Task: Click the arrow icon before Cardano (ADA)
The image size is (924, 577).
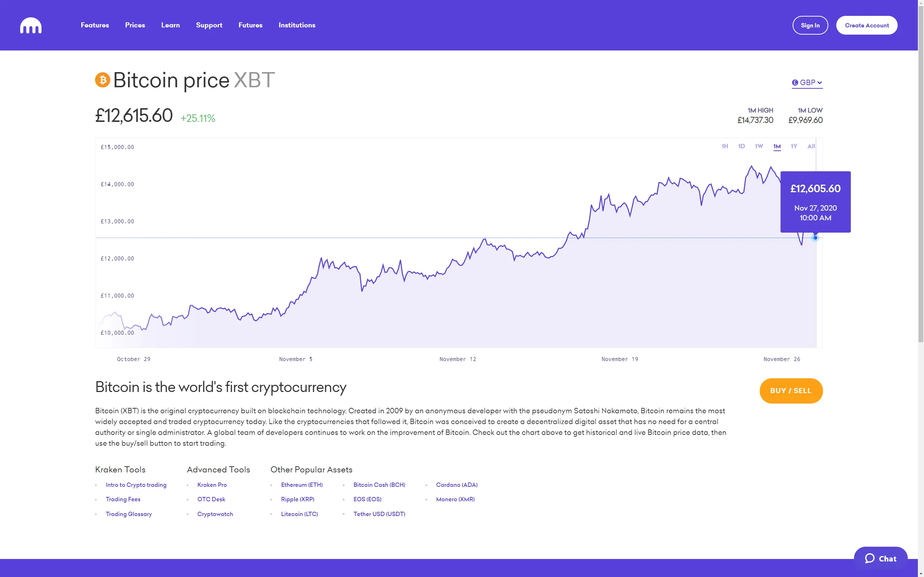Action: click(427, 485)
